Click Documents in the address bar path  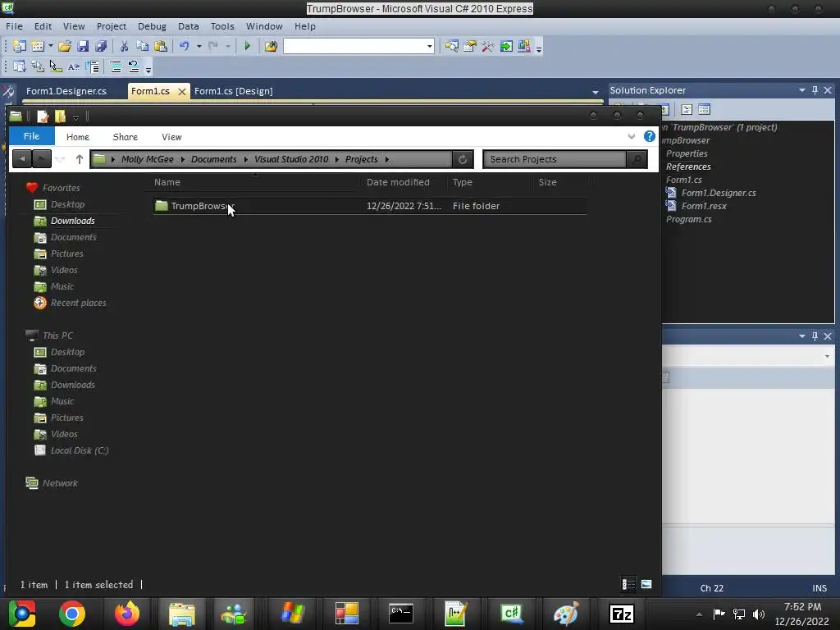point(214,159)
